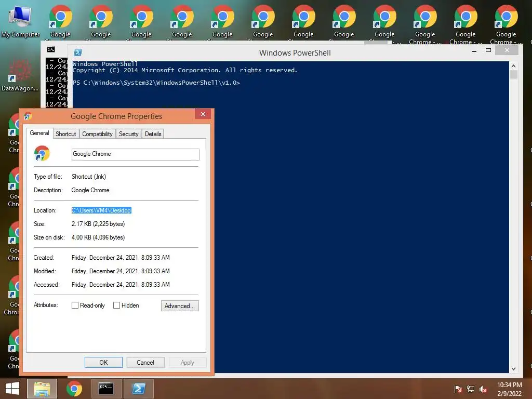Click the PowerShell icon in the window title bar

click(78, 52)
